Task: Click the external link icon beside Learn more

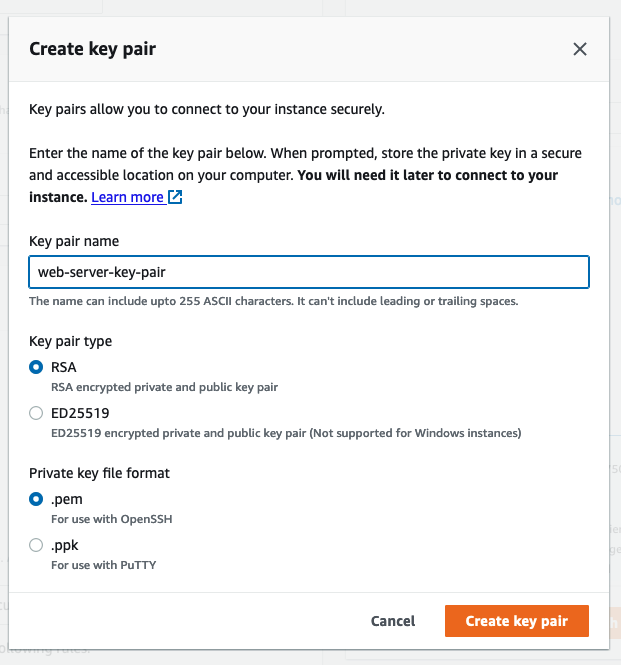Action: (175, 197)
